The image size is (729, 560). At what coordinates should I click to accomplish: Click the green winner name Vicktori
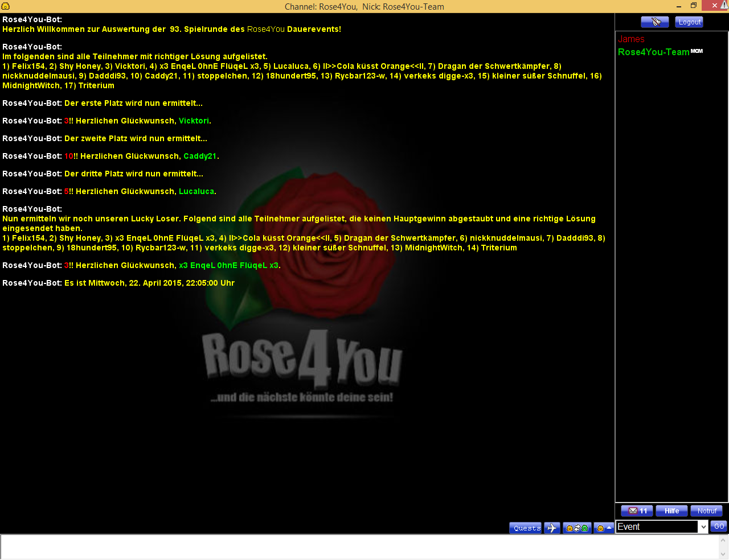(194, 121)
